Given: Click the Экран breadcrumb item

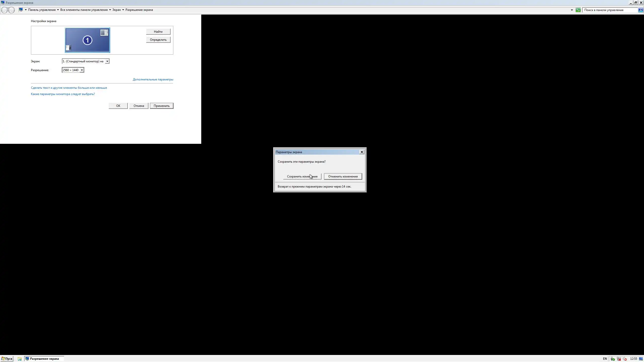Looking at the screenshot, I should coord(116,10).
